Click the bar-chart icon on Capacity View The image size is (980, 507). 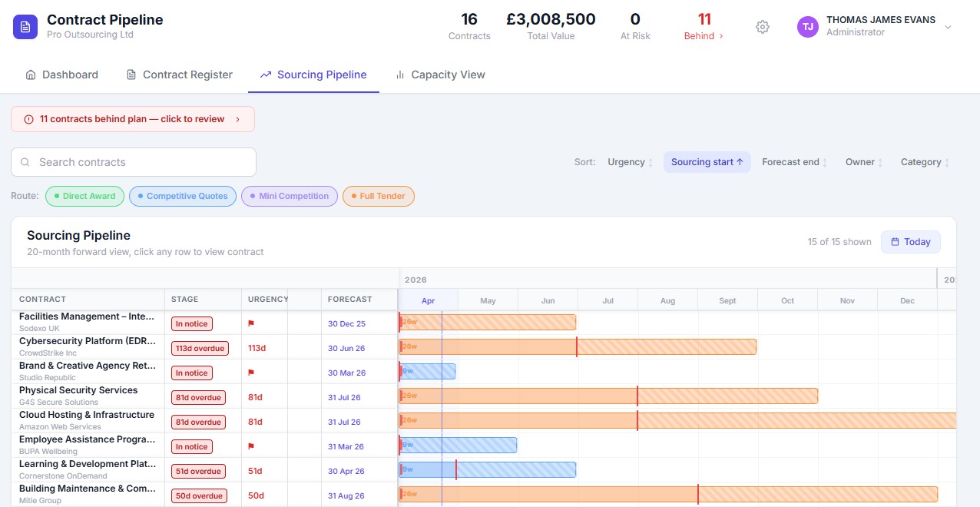pos(399,75)
